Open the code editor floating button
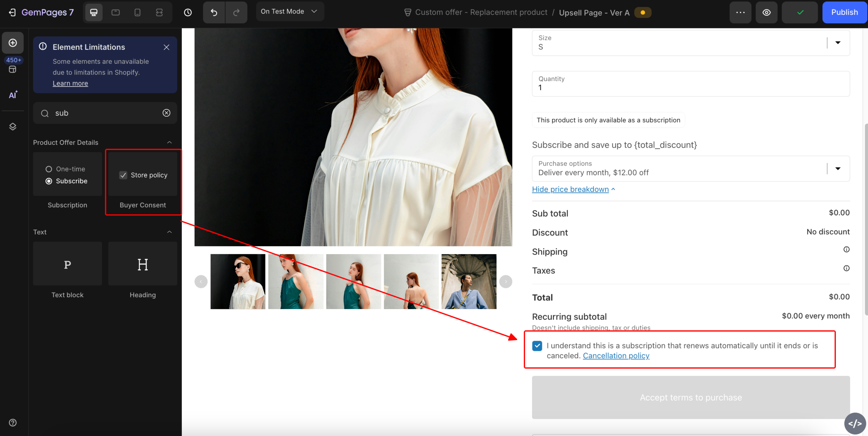This screenshot has height=436, width=868. coord(855,423)
